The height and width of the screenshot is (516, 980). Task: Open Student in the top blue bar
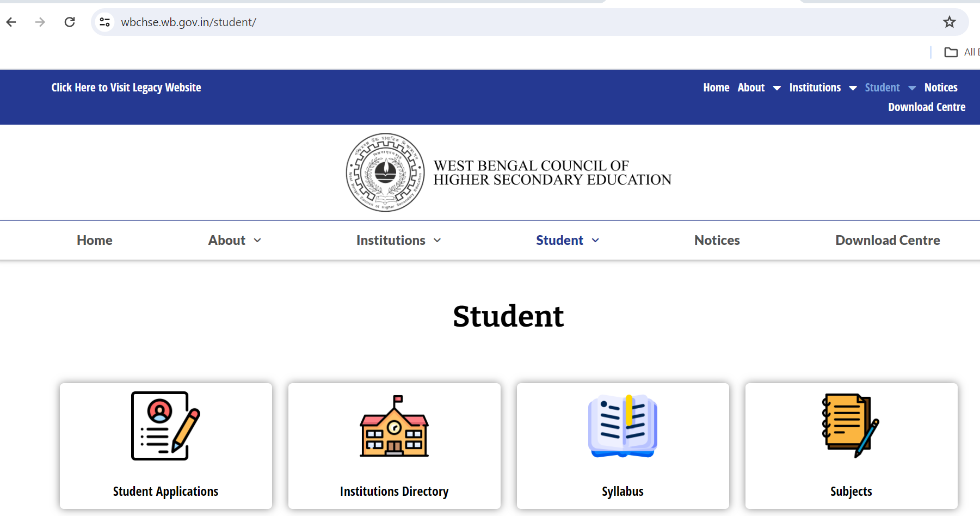click(882, 88)
